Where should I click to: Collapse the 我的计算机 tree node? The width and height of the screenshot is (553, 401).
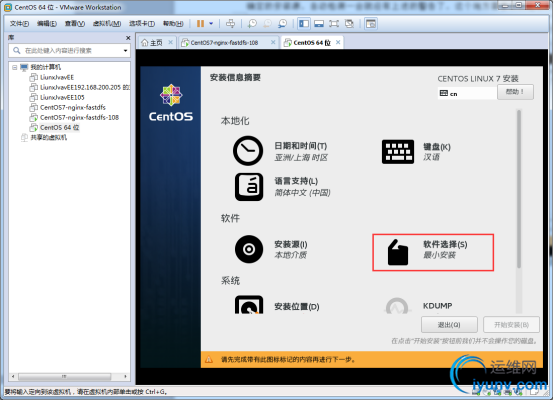point(14,67)
